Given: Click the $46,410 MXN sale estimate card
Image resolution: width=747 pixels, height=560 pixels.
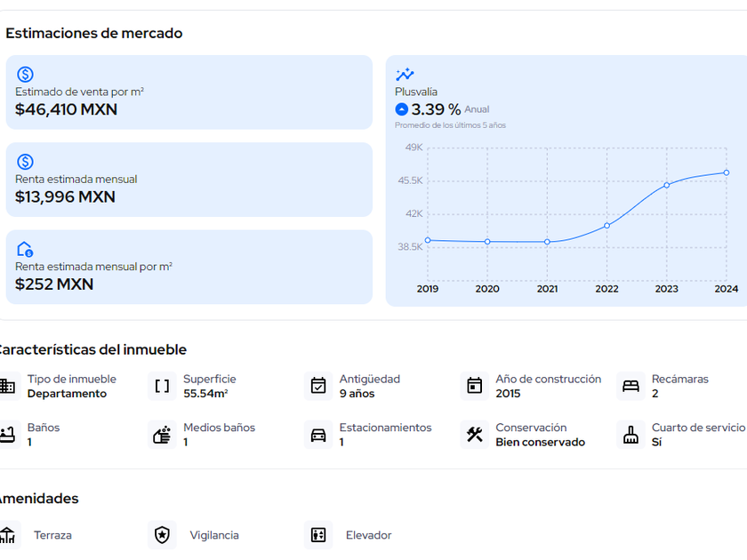Looking at the screenshot, I should click(x=189, y=92).
